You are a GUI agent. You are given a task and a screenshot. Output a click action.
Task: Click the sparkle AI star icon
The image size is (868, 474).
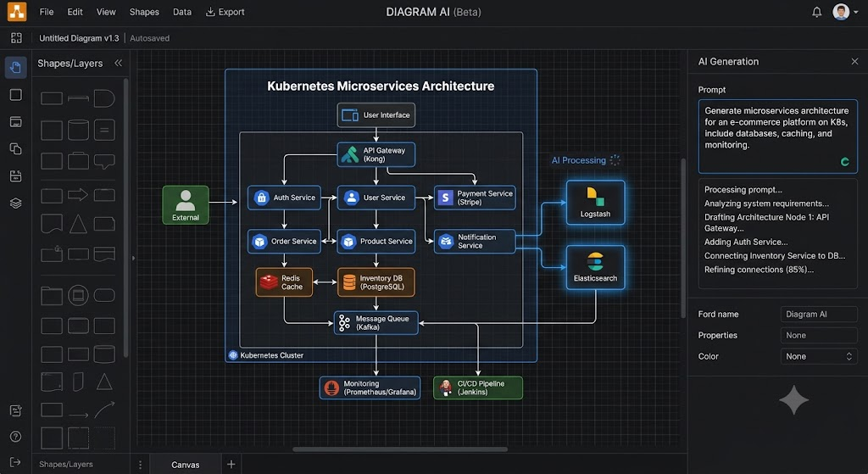[793, 399]
